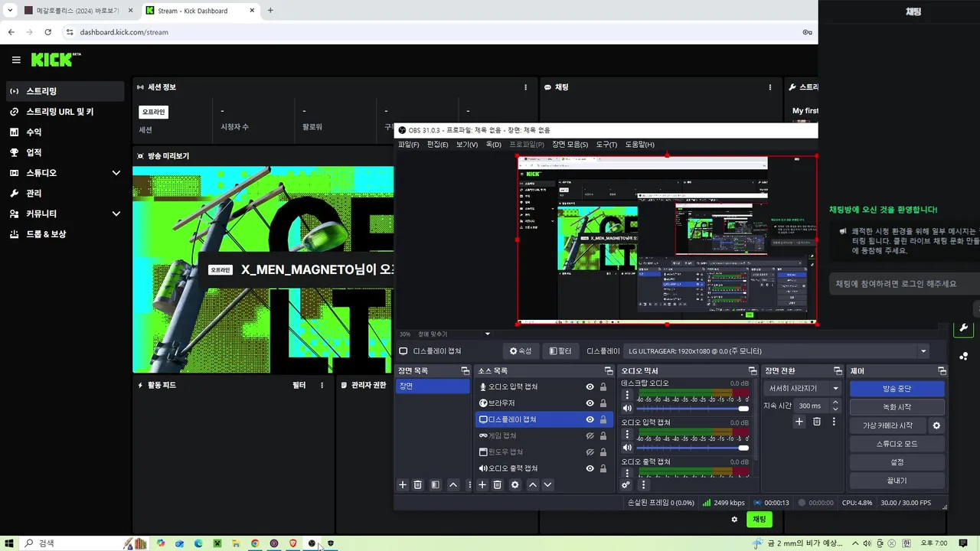Add a new scene with plus icon
The height and width of the screenshot is (551, 980).
click(403, 484)
